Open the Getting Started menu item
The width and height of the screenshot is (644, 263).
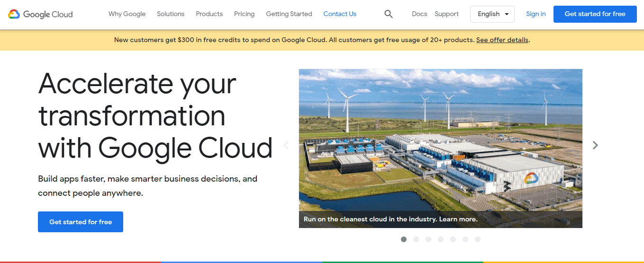[x=289, y=14]
